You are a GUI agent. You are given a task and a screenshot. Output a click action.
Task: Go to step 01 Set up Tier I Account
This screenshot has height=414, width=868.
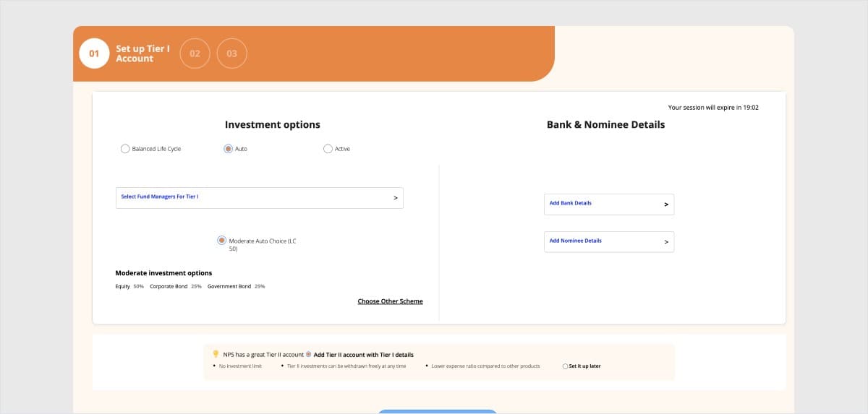(94, 53)
